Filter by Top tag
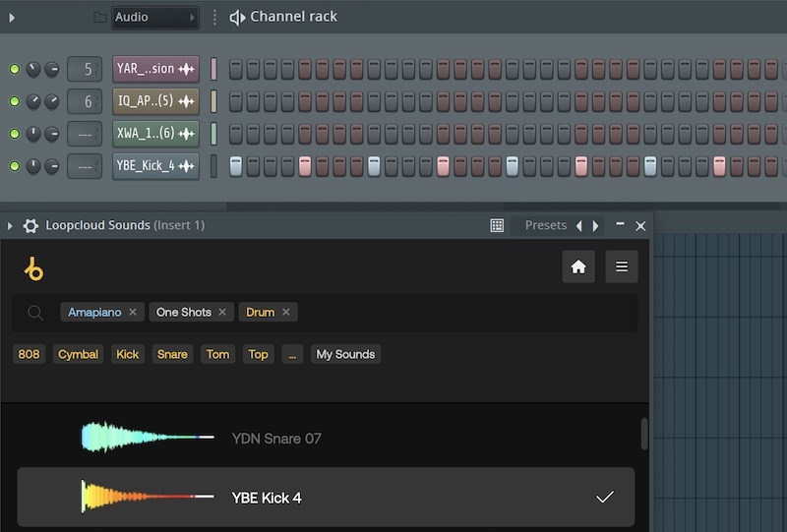 click(258, 354)
